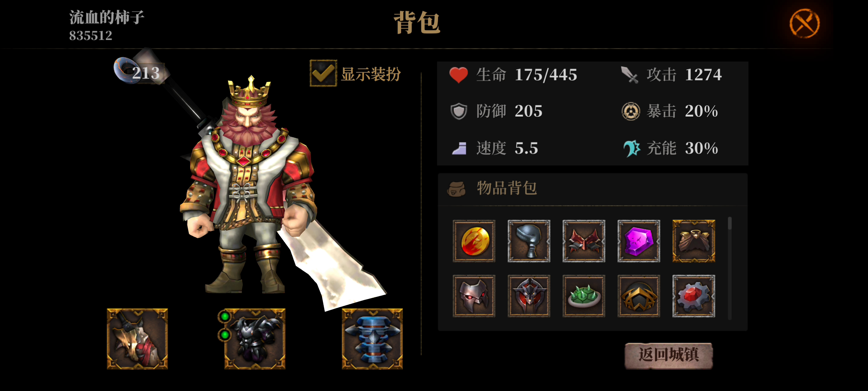Open the equipped dark armor slot
The height and width of the screenshot is (391, 868).
pyautogui.click(x=255, y=339)
